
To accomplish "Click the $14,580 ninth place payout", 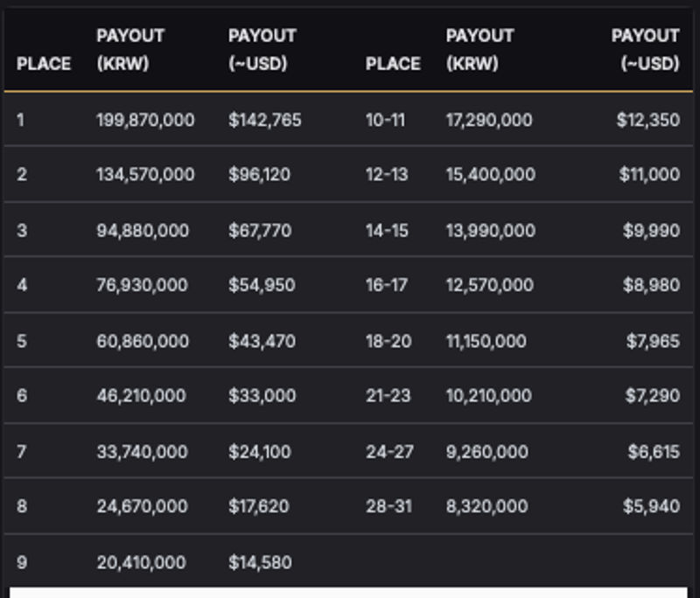I will click(260, 562).
